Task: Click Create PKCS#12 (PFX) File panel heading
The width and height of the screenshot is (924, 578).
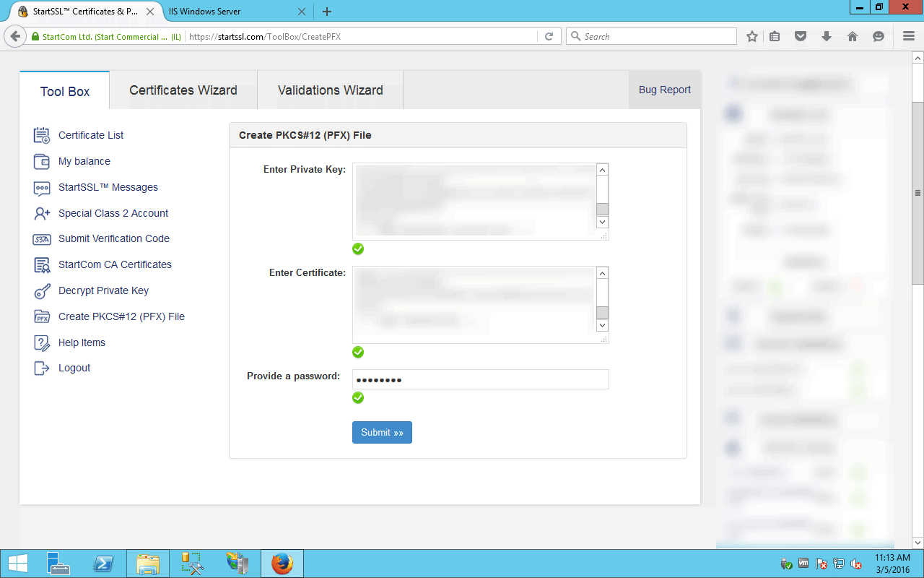Action: tap(305, 135)
